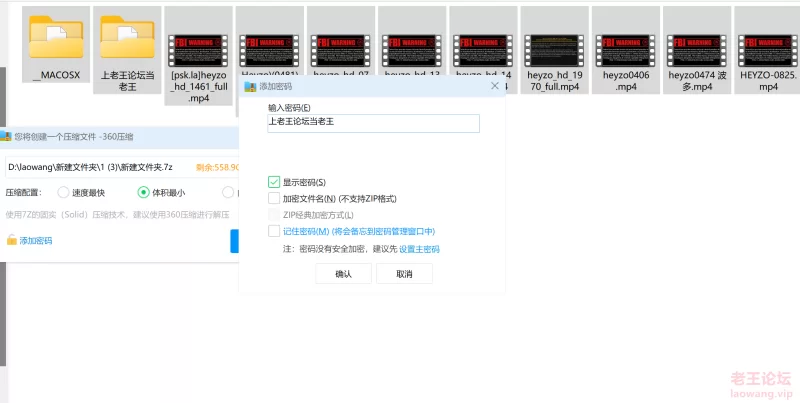Click the padlock icon beside 添加密码
The width and height of the screenshot is (800, 403).
pos(11,240)
